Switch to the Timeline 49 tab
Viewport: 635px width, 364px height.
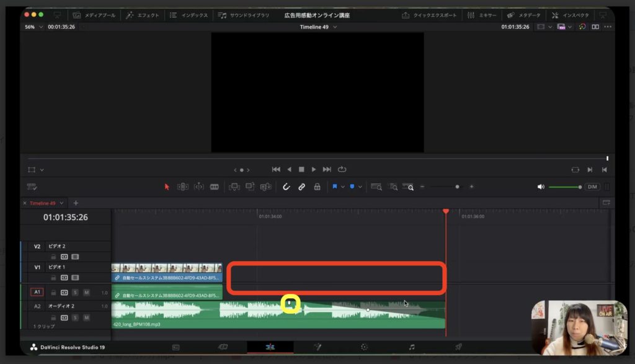point(43,203)
